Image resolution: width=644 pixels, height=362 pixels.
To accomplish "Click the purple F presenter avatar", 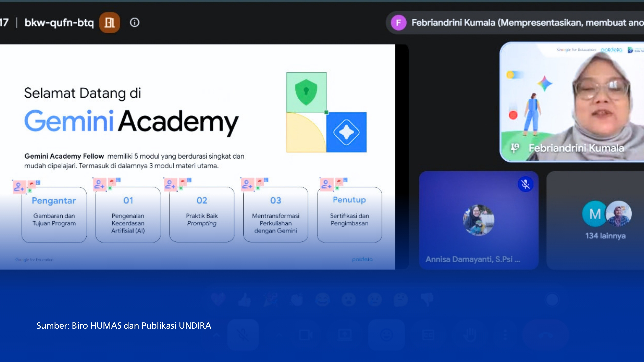I will tap(398, 23).
